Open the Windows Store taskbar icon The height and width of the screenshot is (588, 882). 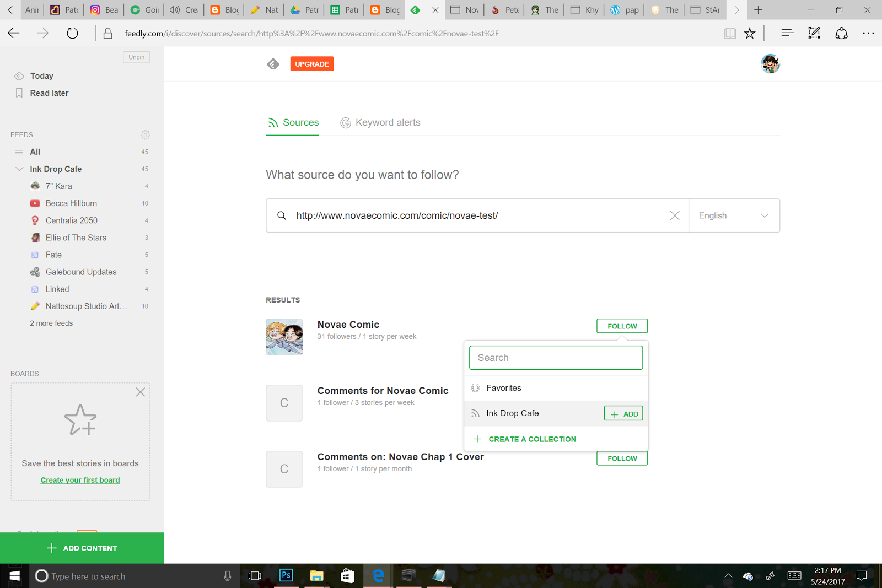point(347,576)
